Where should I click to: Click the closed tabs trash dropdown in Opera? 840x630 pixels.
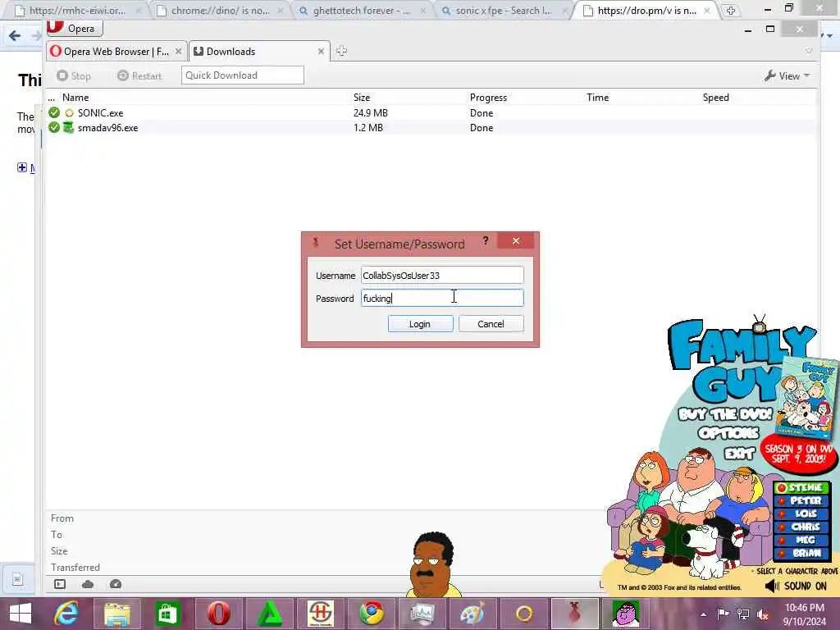pyautogui.click(x=809, y=51)
